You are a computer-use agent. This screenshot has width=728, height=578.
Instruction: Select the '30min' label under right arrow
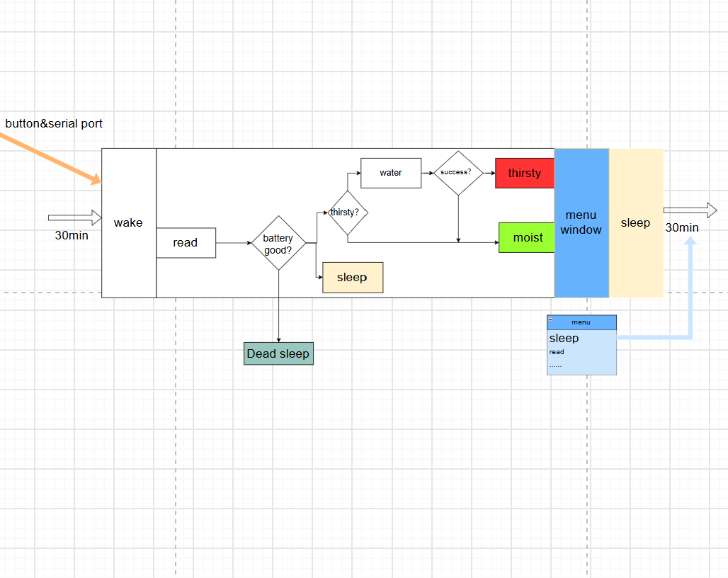point(682,227)
